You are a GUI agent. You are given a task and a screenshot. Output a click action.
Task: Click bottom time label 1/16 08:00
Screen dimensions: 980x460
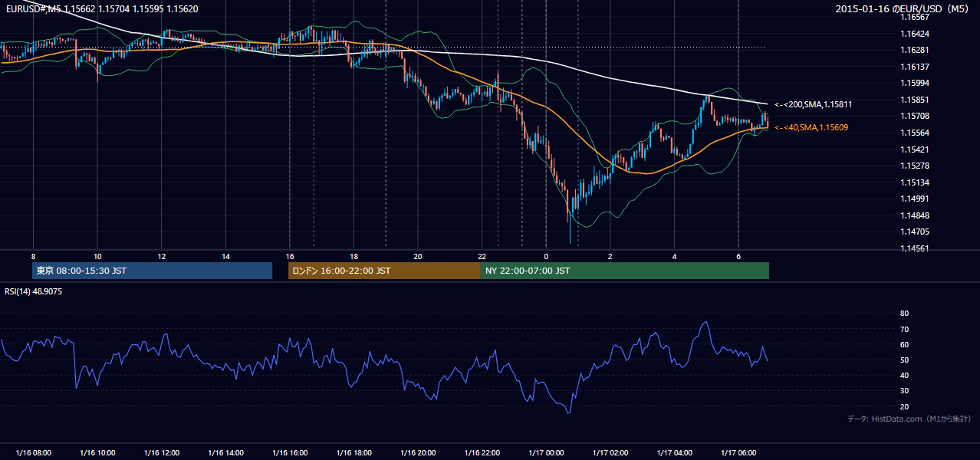(x=33, y=453)
